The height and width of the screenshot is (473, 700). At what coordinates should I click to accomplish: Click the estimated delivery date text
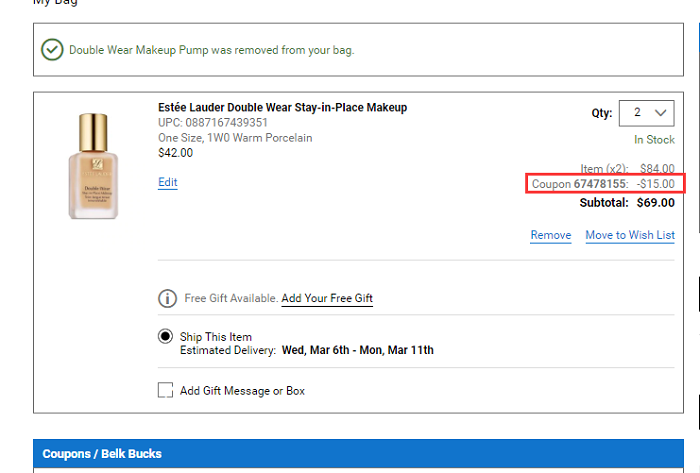tap(358, 350)
